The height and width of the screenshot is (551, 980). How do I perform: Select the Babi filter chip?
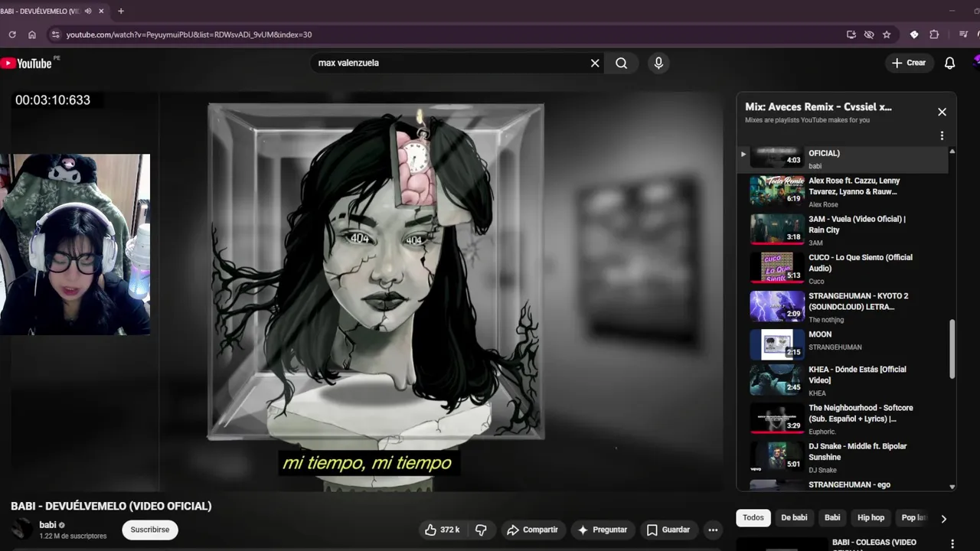click(832, 518)
